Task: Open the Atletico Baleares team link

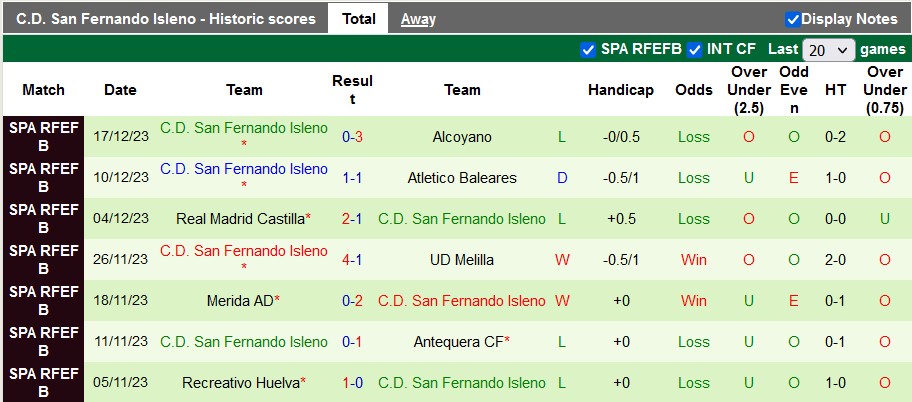Action: [x=462, y=178]
